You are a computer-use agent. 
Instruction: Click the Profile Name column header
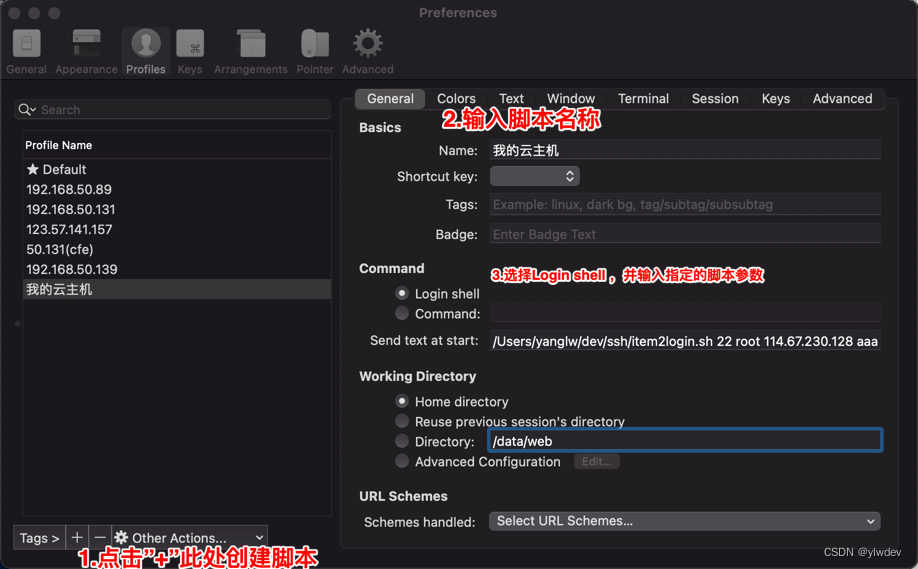(177, 145)
